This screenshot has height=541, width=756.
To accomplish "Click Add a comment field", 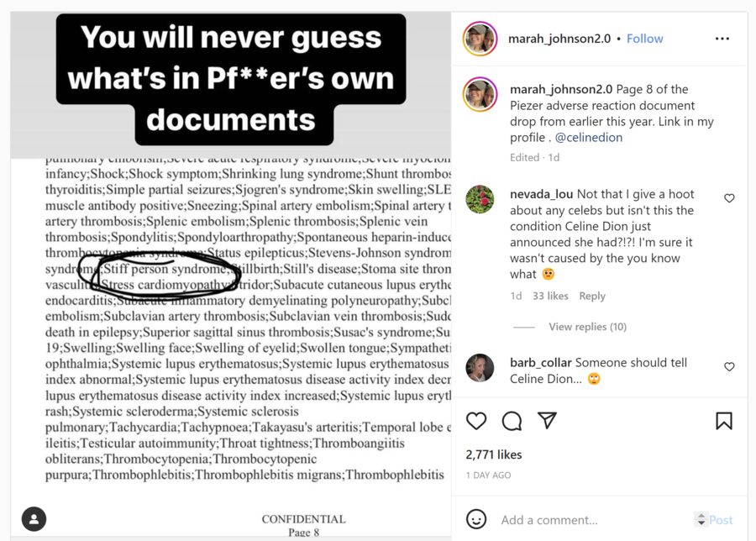I will [x=596, y=520].
